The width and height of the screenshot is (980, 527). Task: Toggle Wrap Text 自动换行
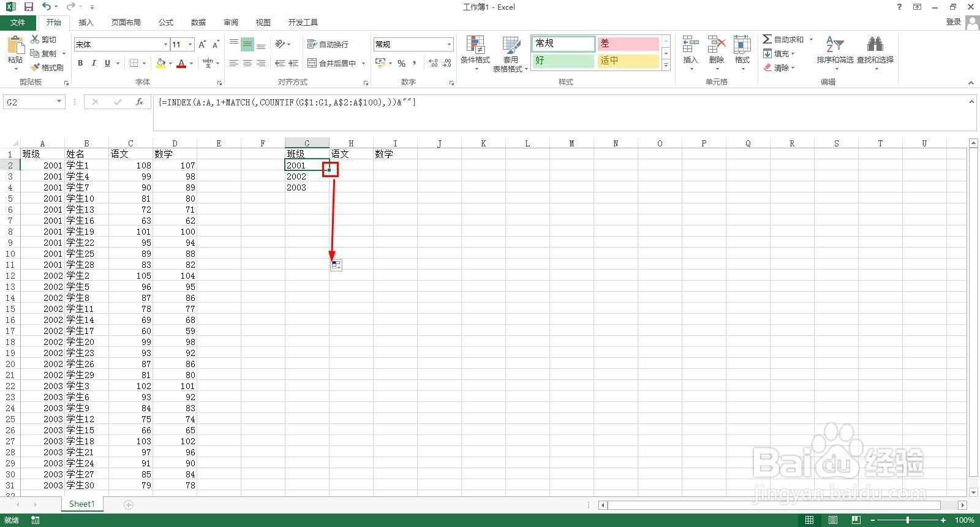coord(328,44)
